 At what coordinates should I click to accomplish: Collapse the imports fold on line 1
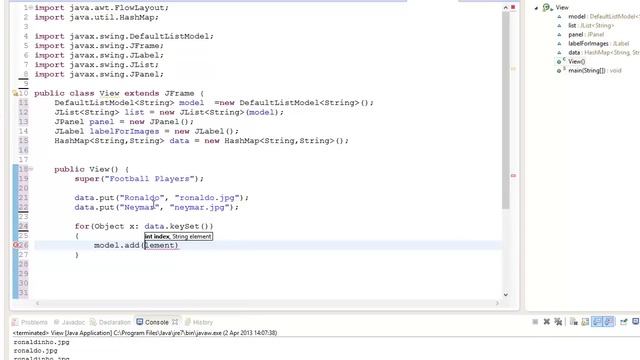pyautogui.click(x=31, y=8)
